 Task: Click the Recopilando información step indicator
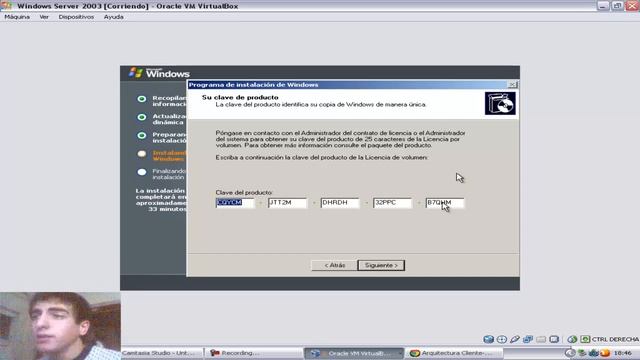142,99
